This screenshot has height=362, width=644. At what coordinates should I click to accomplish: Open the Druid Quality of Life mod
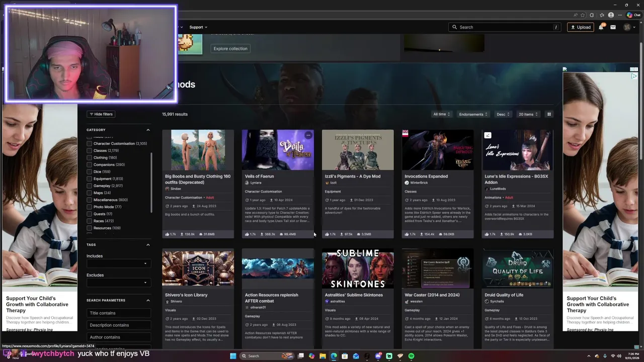[504, 295]
